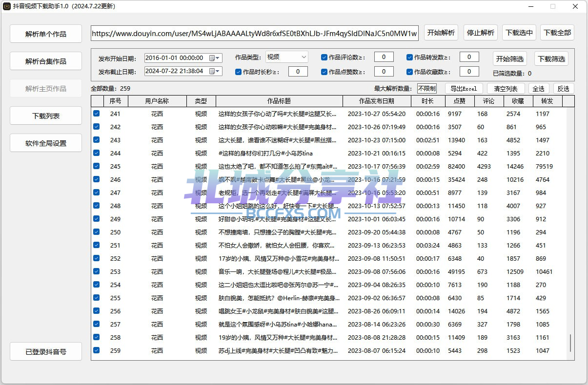The width and height of the screenshot is (588, 385).
Task: Select title starting 唱跳女王#小龙鼠
Action: 278,311
